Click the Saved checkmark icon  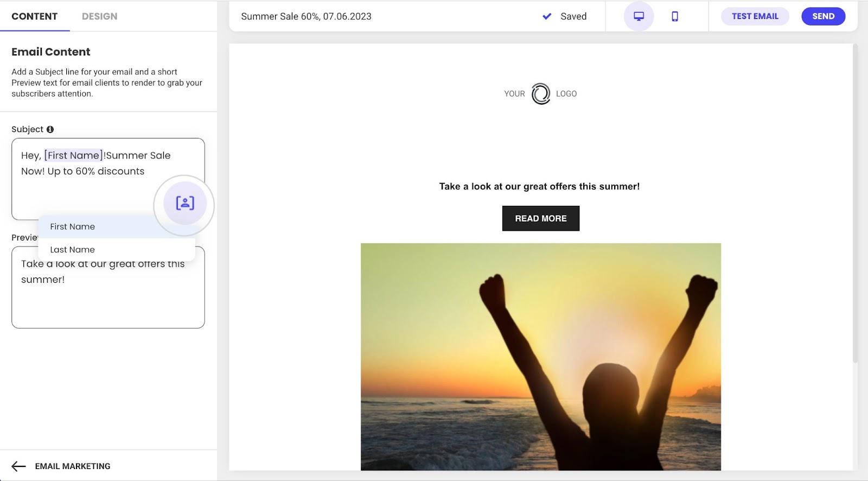point(547,16)
